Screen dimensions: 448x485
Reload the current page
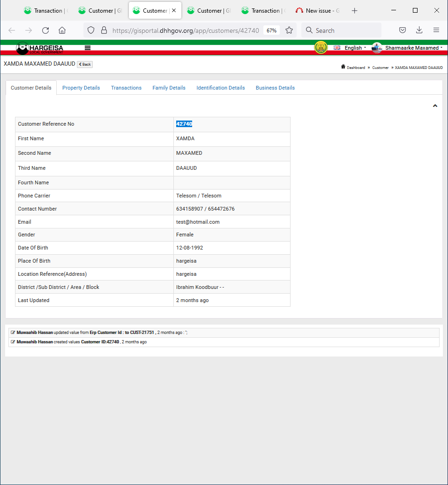click(45, 30)
